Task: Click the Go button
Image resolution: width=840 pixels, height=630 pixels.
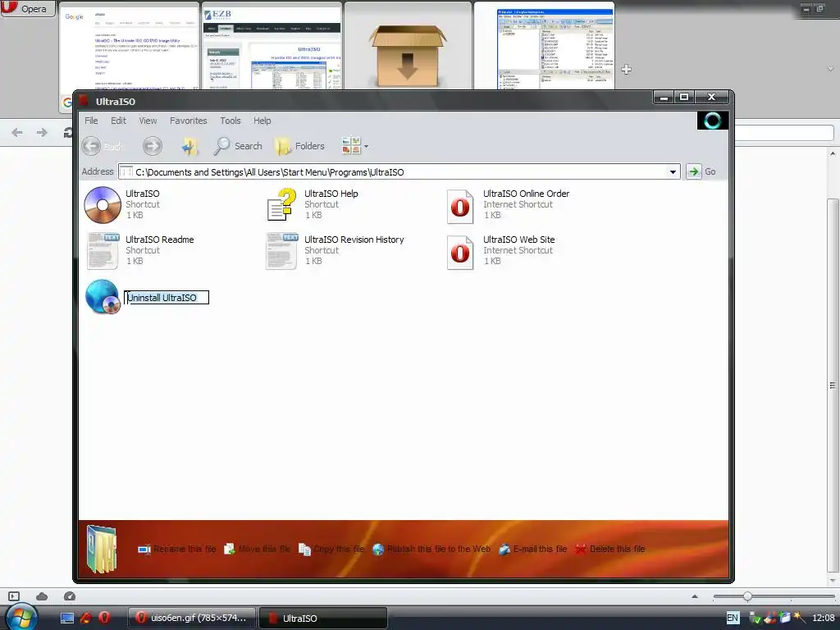Action: click(x=701, y=171)
